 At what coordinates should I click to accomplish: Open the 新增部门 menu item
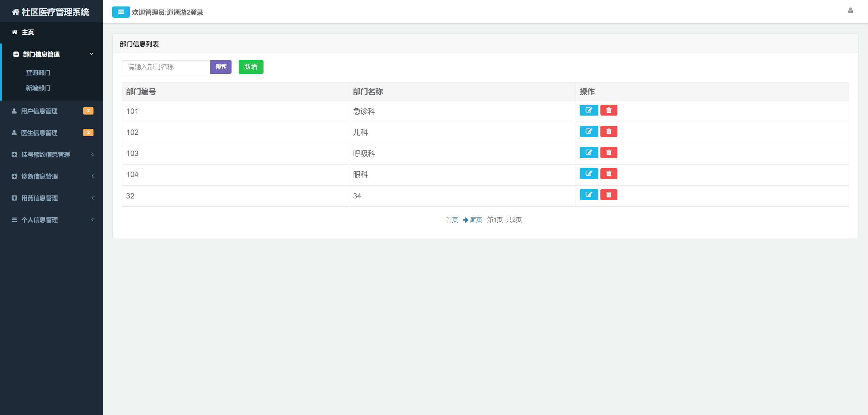(38, 88)
